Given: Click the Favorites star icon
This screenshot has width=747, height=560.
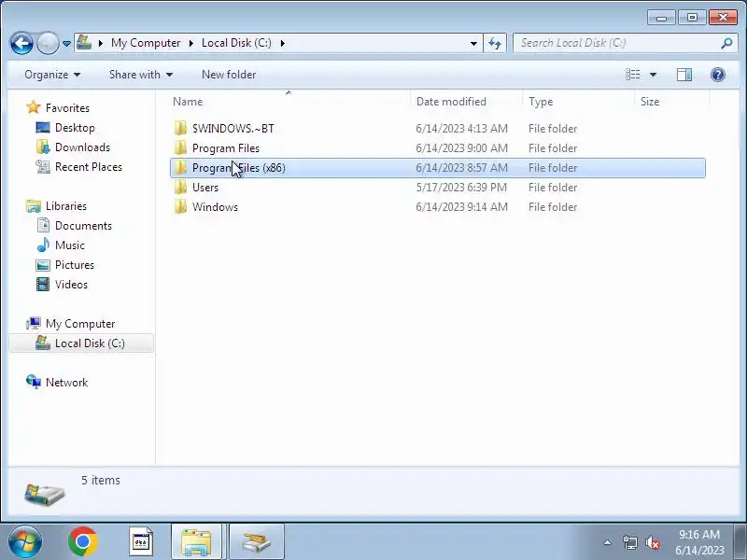Looking at the screenshot, I should tap(34, 107).
